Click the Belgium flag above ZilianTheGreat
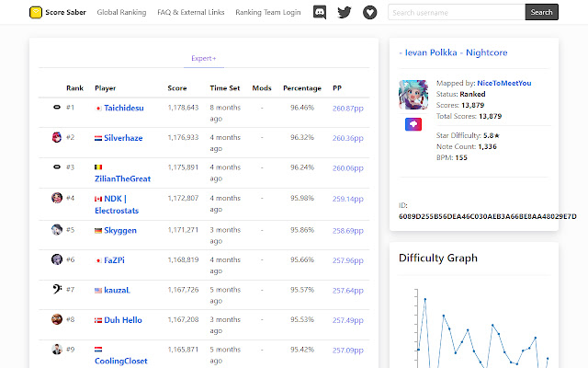Viewport: 588px width, 368px height. click(98, 167)
